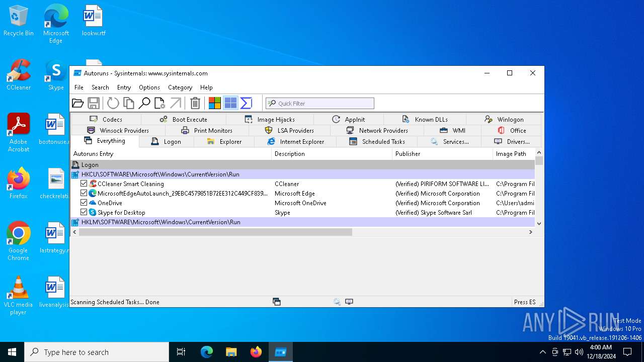Click MicrosoftEdgeAutoLaunch entry Edge icon
Viewport: 644px width, 362px height.
[93, 194]
